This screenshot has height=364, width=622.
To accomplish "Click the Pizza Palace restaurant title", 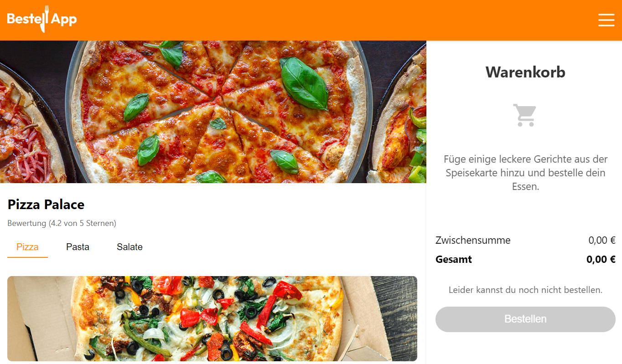I will click(x=46, y=205).
